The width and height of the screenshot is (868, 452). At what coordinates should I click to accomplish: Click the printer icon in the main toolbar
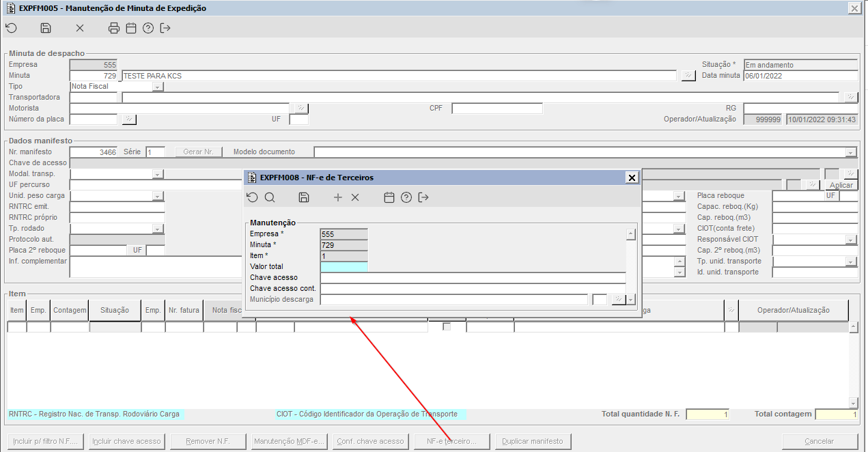tap(114, 28)
